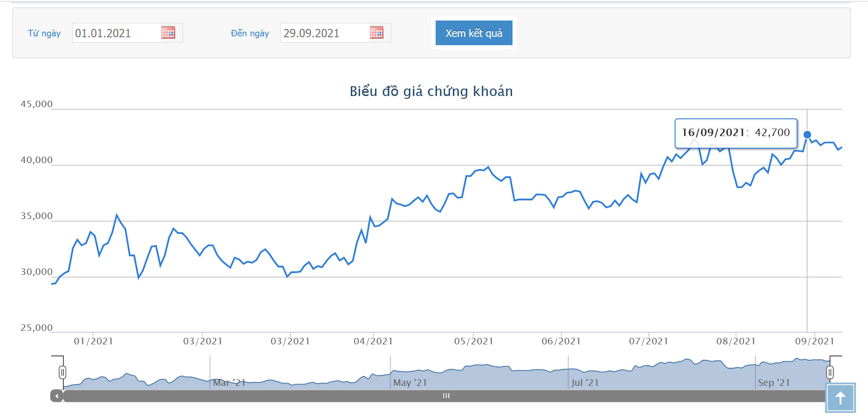Open the calendar picker for Từ ngày

pyautogui.click(x=168, y=32)
